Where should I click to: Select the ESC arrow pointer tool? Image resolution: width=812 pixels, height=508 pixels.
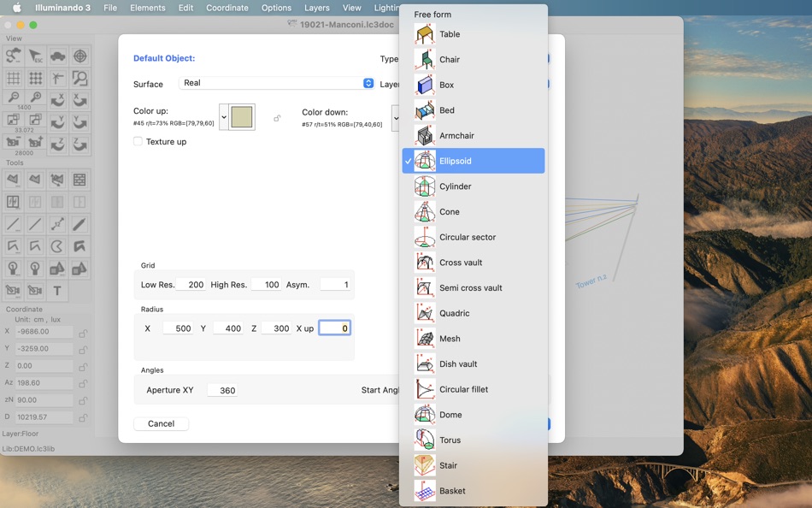tap(35, 56)
